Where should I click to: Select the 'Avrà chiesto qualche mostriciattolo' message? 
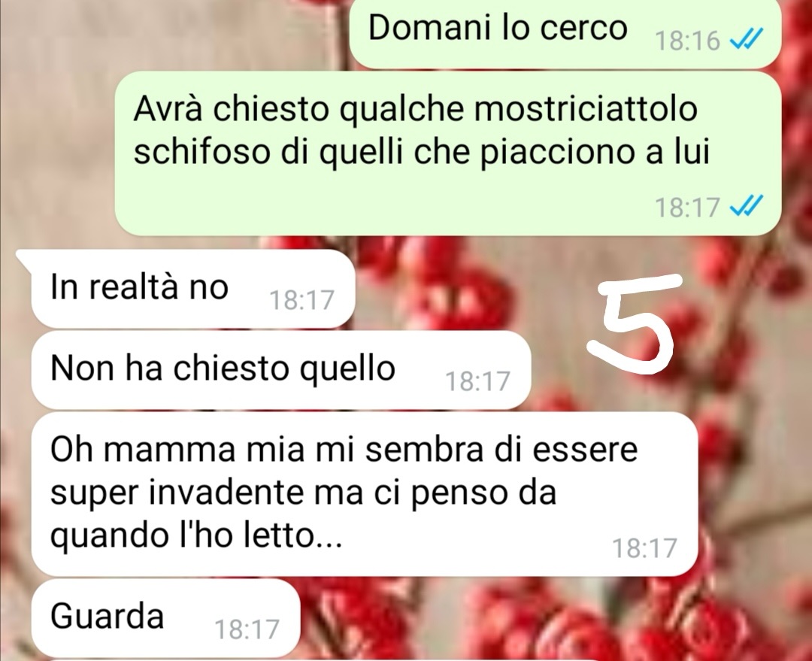tap(447, 153)
